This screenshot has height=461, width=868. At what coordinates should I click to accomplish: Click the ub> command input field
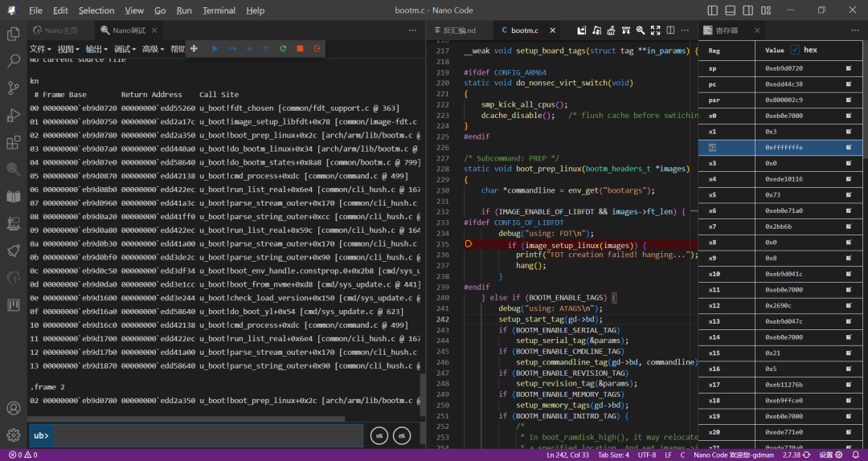208,435
